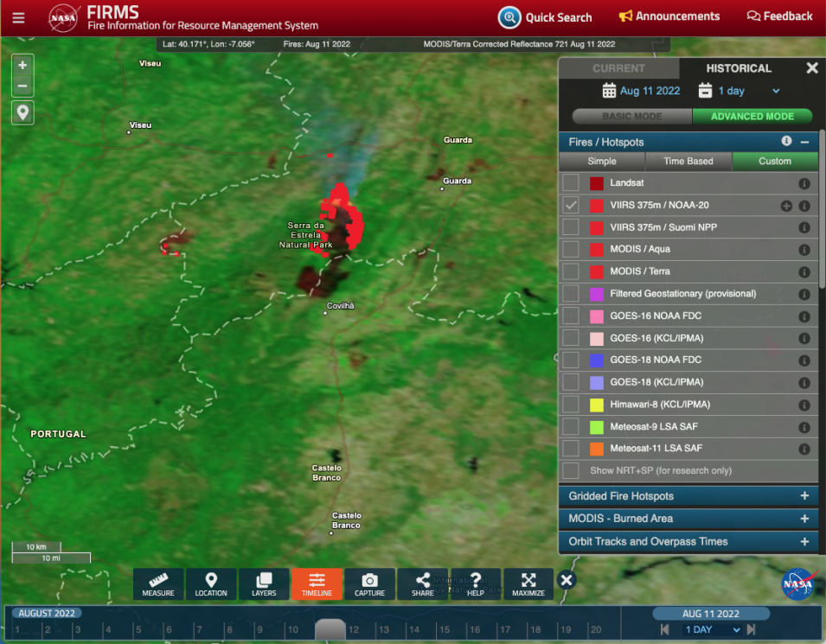Viewport: 826px width, 644px height.
Task: Expand Gridded Fire Hotspots section
Action: click(804, 495)
